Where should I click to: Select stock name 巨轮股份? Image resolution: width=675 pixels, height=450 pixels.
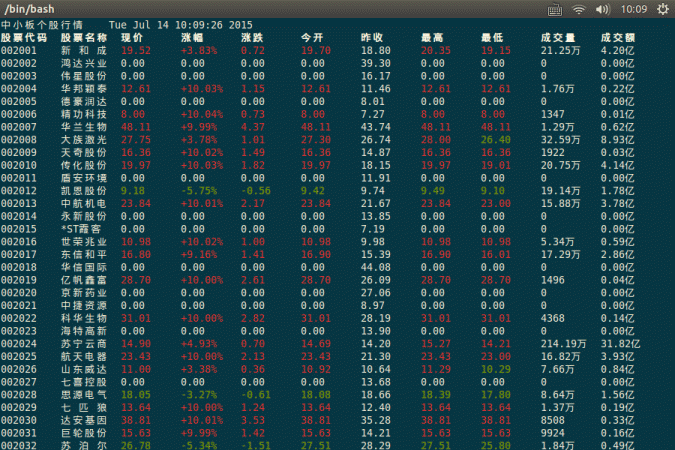84,433
